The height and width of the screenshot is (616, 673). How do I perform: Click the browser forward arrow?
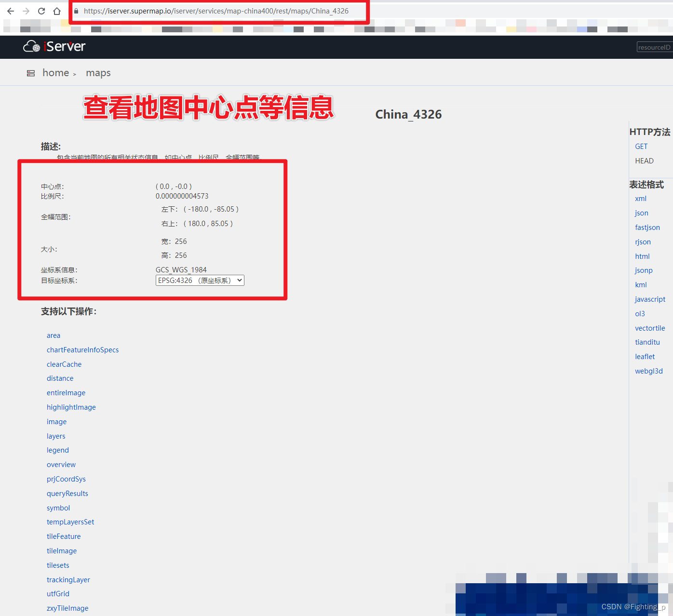[26, 11]
